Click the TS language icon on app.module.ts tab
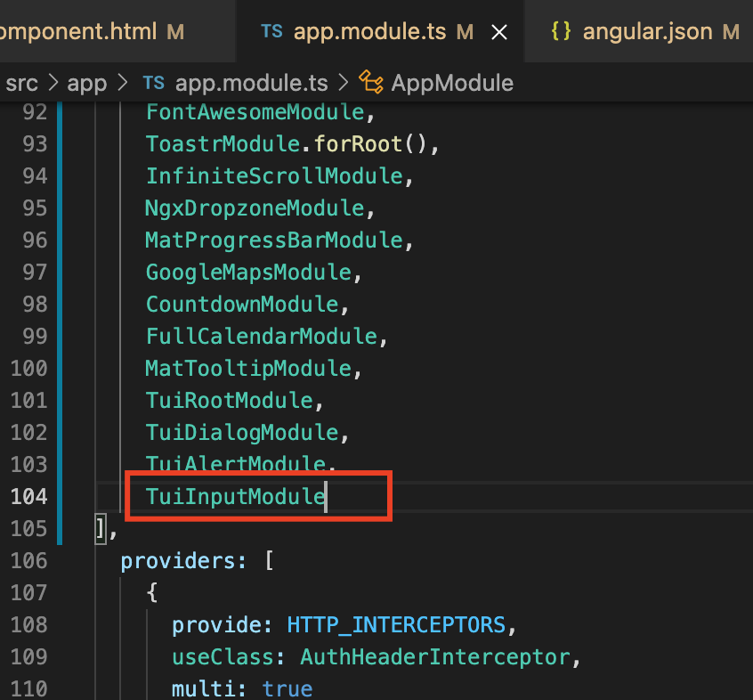Viewport: 753px width, 700px height. [x=273, y=30]
